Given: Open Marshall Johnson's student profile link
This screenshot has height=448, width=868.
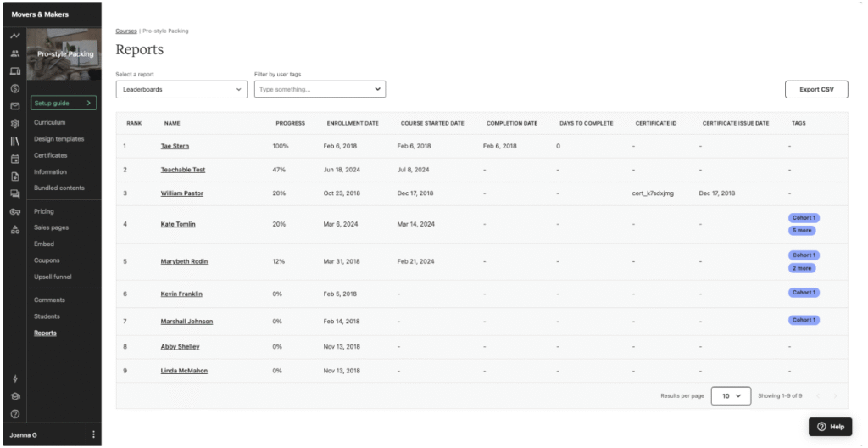Looking at the screenshot, I should point(187,322).
